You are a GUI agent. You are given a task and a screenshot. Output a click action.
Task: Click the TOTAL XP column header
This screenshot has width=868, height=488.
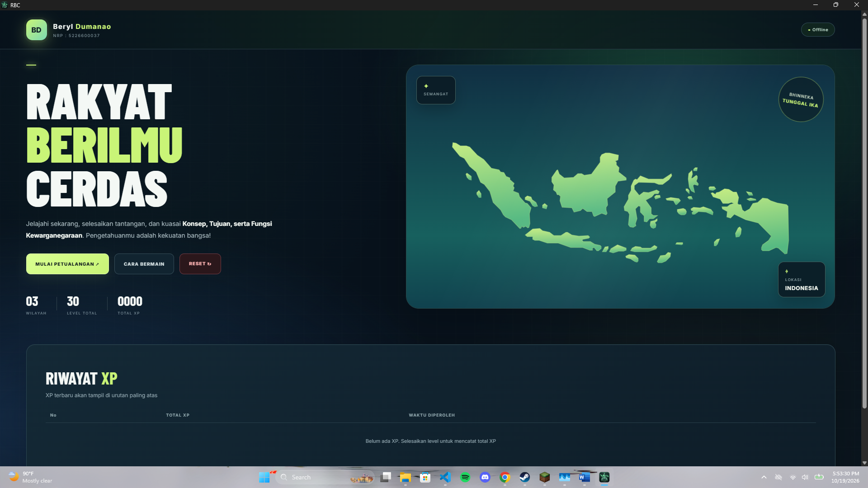pos(178,415)
